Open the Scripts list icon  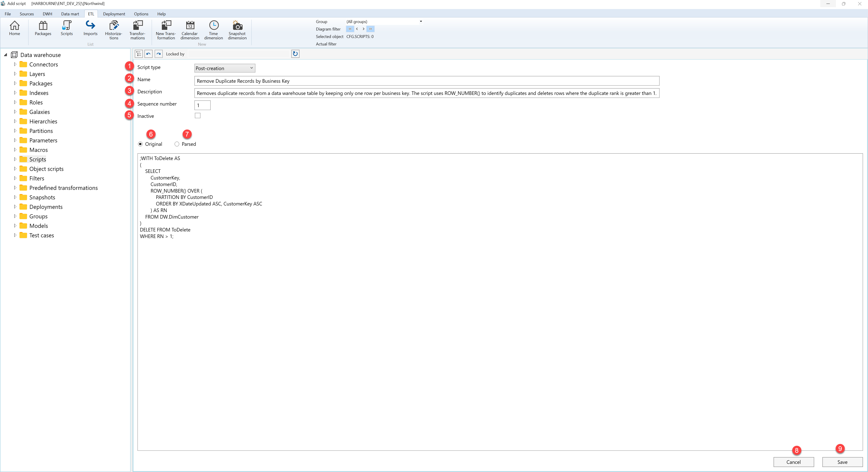tap(67, 28)
